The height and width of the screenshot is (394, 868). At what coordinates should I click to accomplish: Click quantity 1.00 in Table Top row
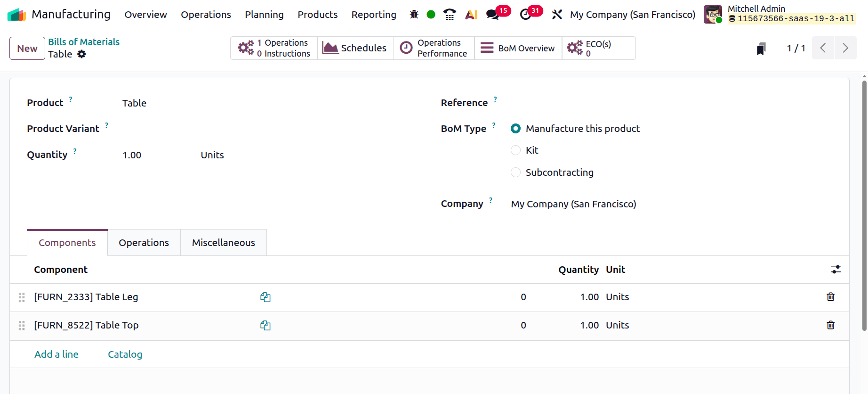[x=589, y=325]
